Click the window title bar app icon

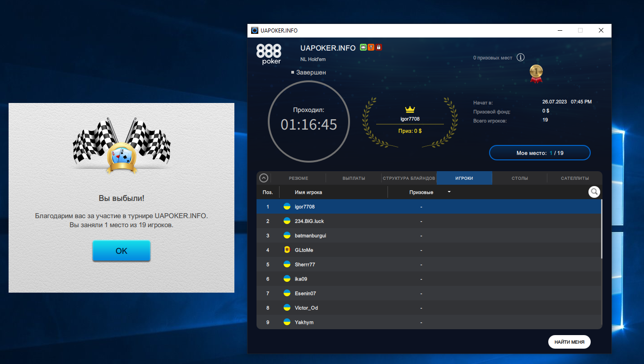255,30
